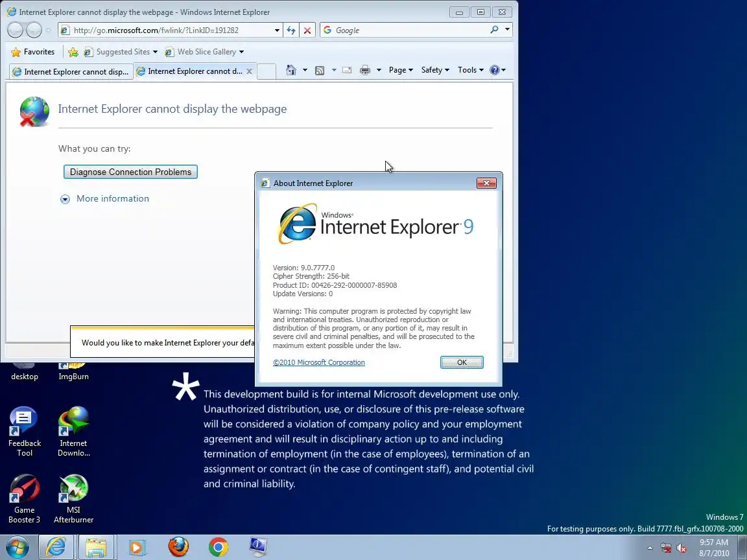This screenshot has height=560, width=747.
Task: Click the default browser prompt bar
Action: 163,342
